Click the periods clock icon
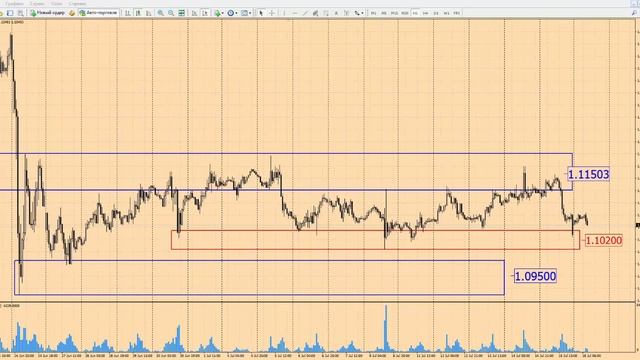 tap(231, 13)
